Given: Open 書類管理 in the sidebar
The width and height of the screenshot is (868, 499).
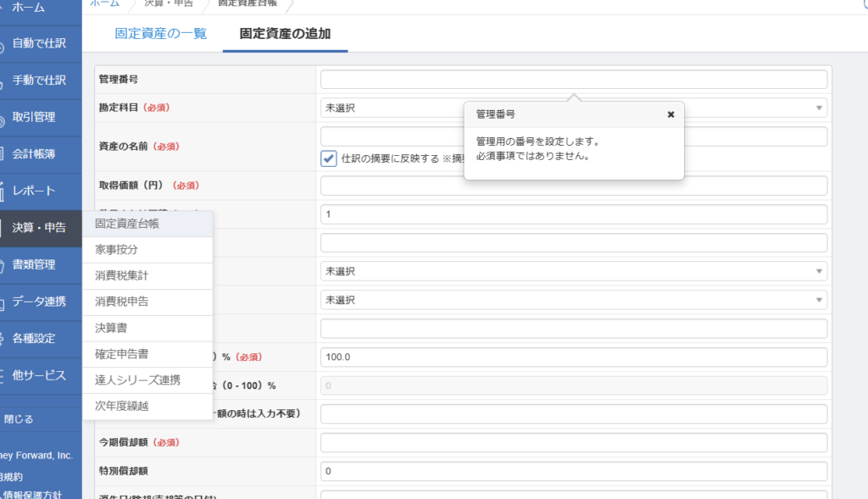Looking at the screenshot, I should click(x=34, y=264).
